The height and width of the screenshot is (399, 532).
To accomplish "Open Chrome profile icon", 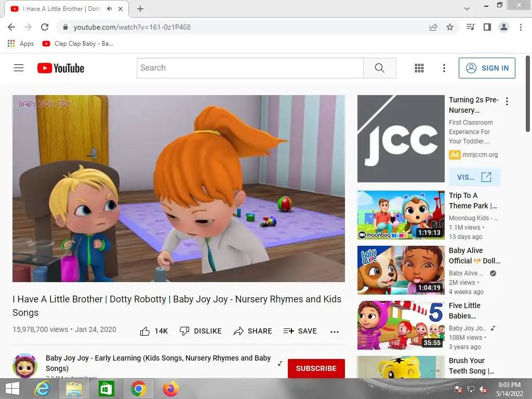I will 504,27.
